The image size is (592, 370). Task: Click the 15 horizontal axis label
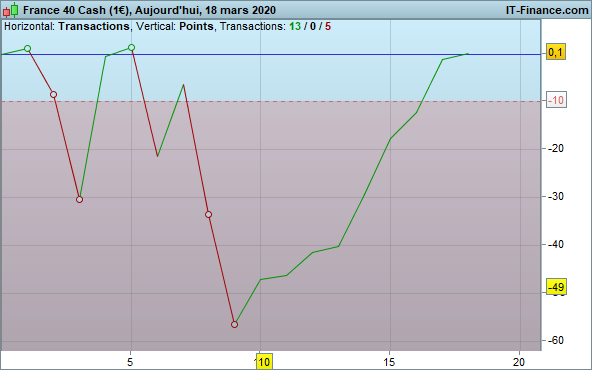click(x=389, y=362)
